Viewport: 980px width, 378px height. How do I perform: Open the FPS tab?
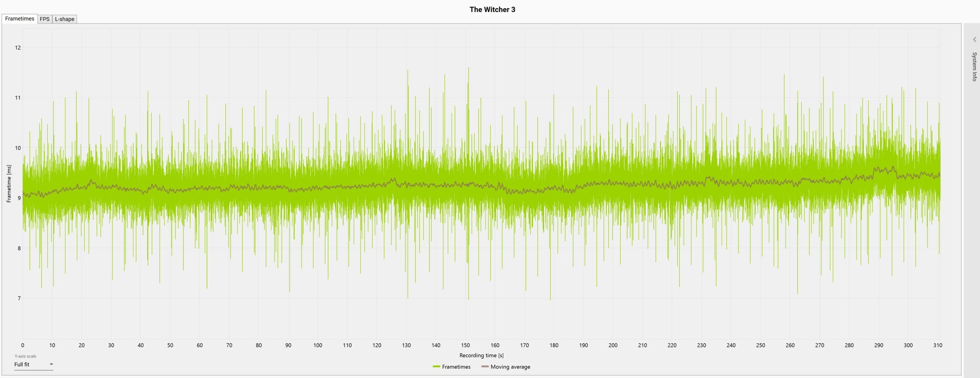45,19
